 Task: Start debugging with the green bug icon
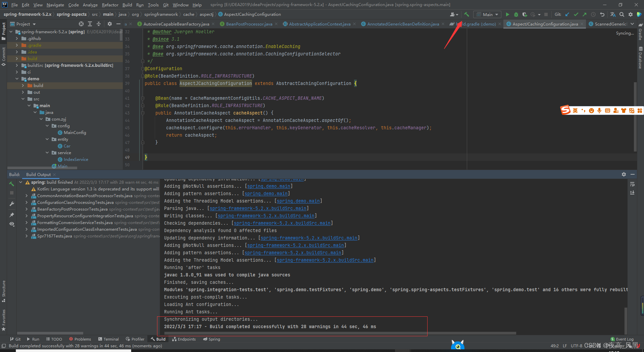pos(516,14)
